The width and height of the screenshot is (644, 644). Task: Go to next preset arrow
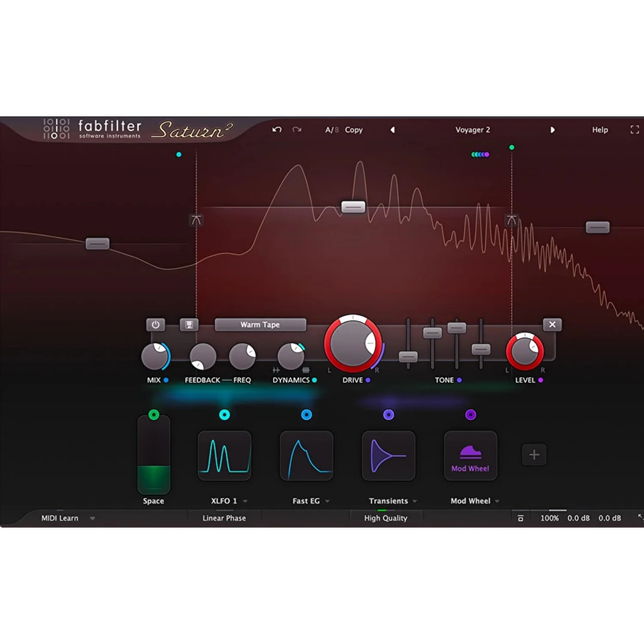pyautogui.click(x=553, y=130)
